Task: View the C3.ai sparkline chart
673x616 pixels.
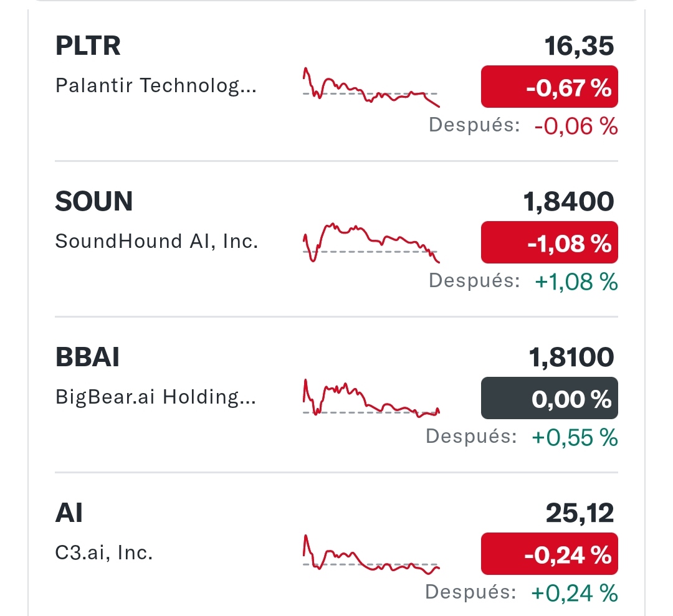Action: click(x=371, y=554)
